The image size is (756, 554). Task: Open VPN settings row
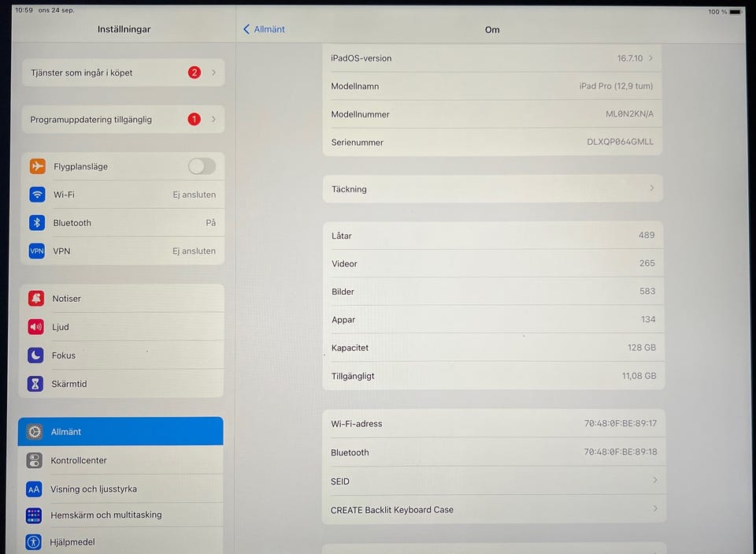pos(123,251)
